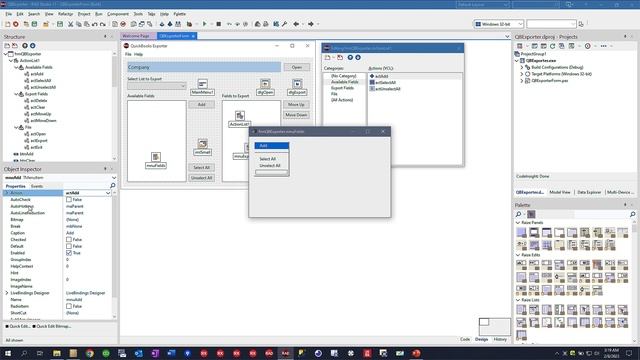Open Chrome from the taskbar
The image size is (640, 360).
pyautogui.click(x=90, y=353)
